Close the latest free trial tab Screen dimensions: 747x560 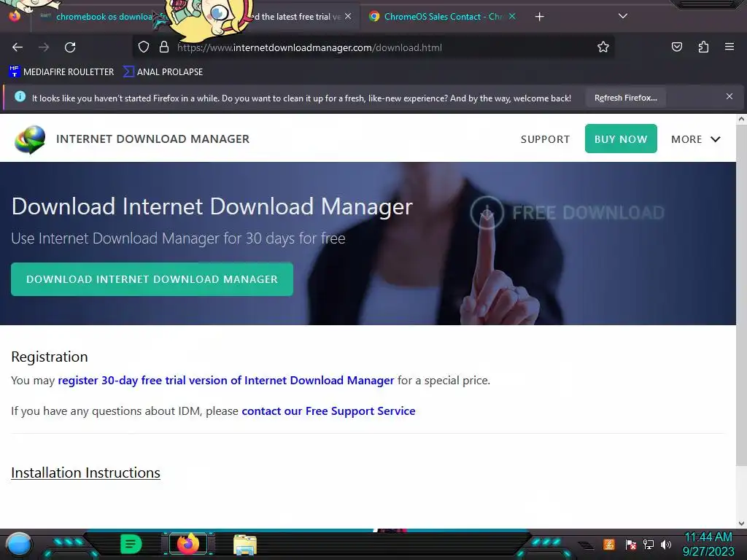348,16
